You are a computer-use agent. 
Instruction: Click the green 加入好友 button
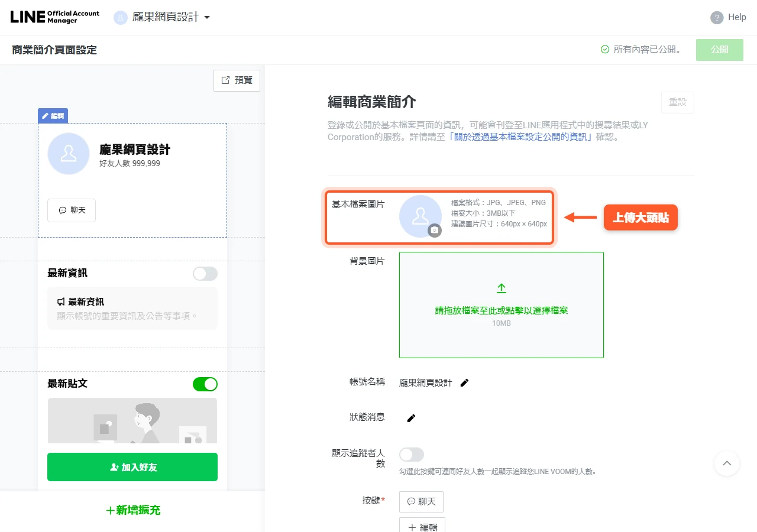[x=132, y=467]
